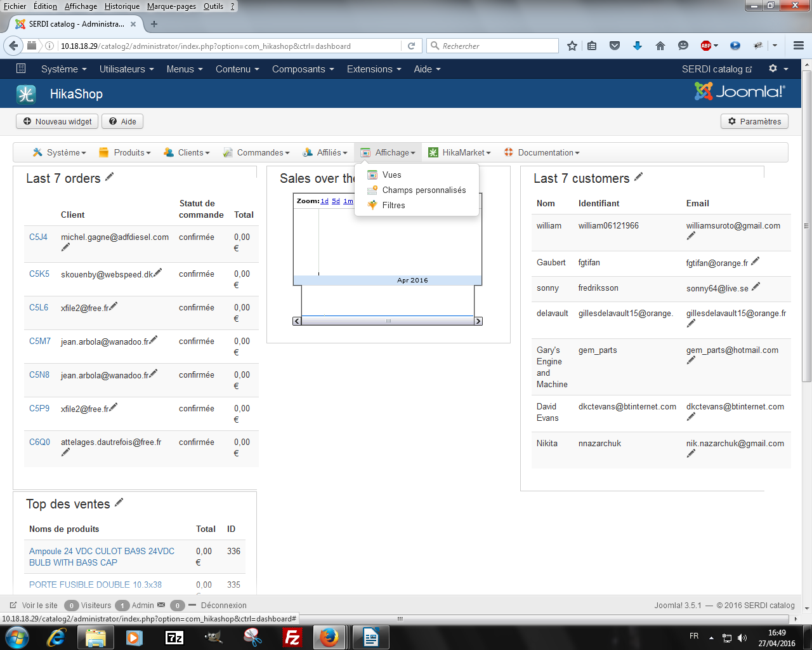Screen dimensions: 812x650
Task: Open order C6Q0 link
Action: pos(39,442)
